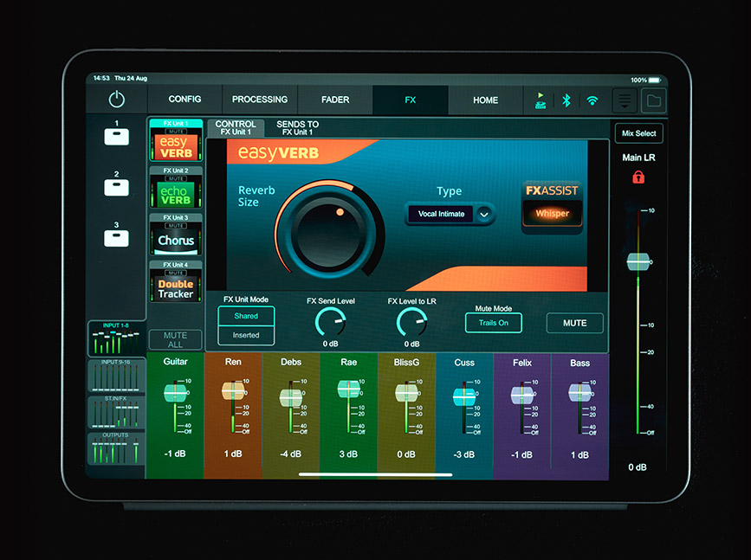Expand the reverb Type dropdown arrow
The height and width of the screenshot is (560, 751).
tap(484, 214)
